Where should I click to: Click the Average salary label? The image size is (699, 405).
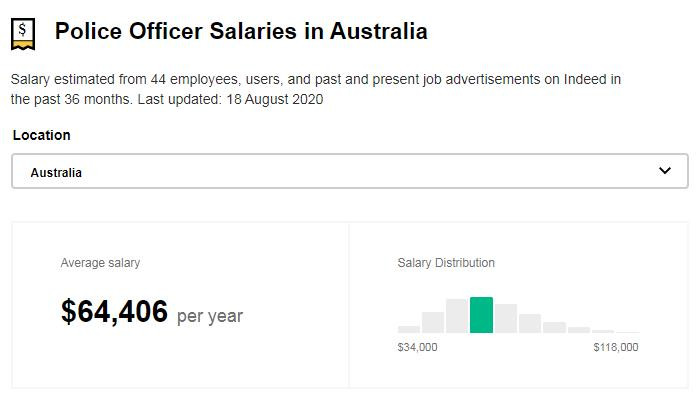[100, 263]
